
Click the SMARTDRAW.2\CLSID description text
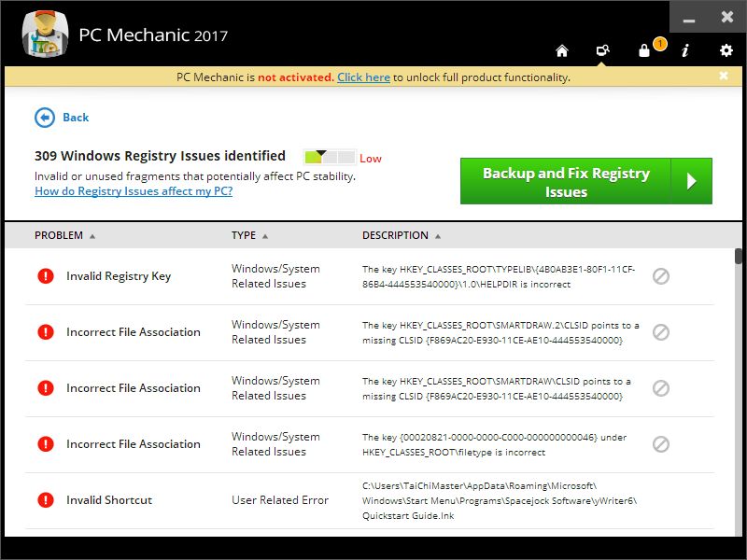coord(500,333)
